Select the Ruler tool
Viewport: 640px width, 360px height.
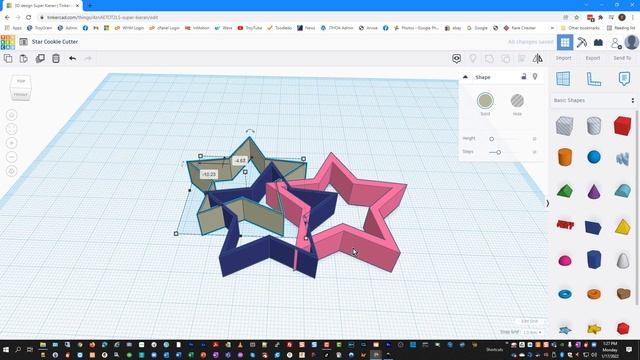click(x=593, y=79)
